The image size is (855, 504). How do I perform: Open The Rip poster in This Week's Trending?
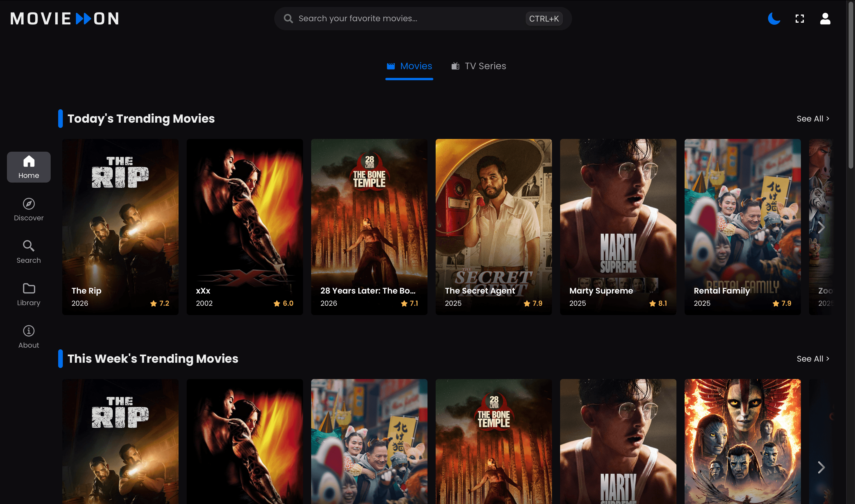[x=120, y=442]
